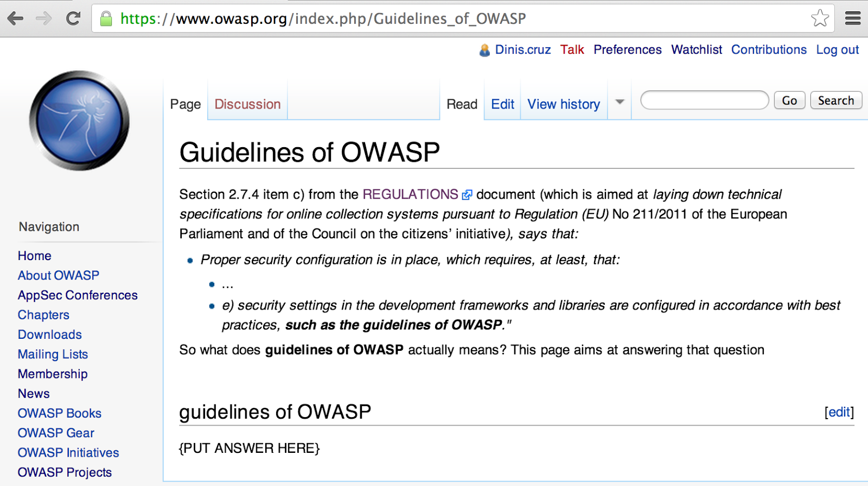Image resolution: width=868 pixels, height=486 pixels.
Task: Open the View history tab
Action: (x=564, y=104)
